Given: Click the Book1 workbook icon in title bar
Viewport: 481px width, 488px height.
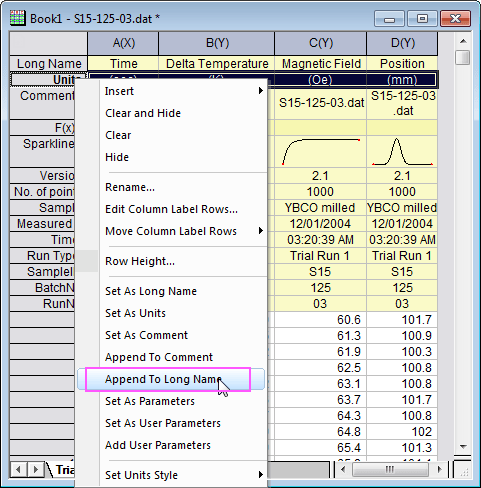Looking at the screenshot, I should pos(17,18).
